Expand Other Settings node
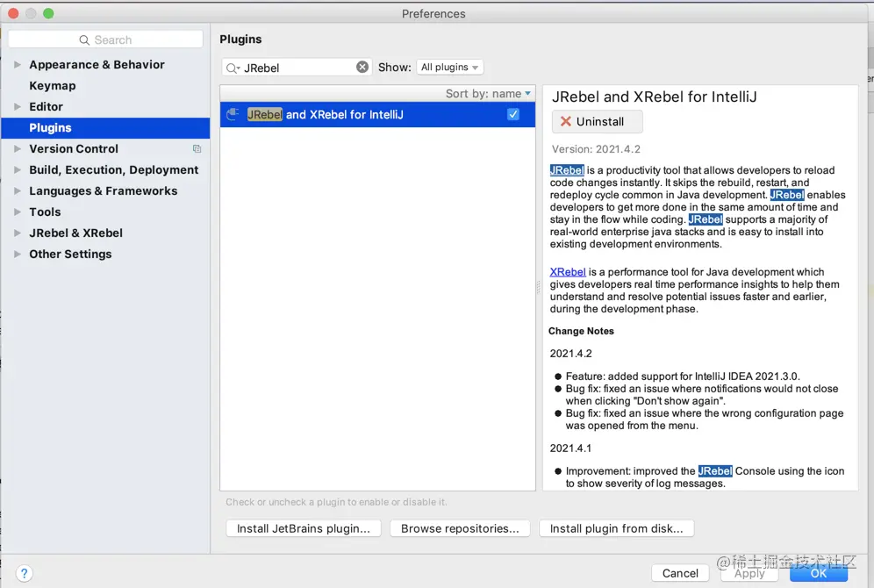Screen dimensions: 874x588 click(x=18, y=255)
